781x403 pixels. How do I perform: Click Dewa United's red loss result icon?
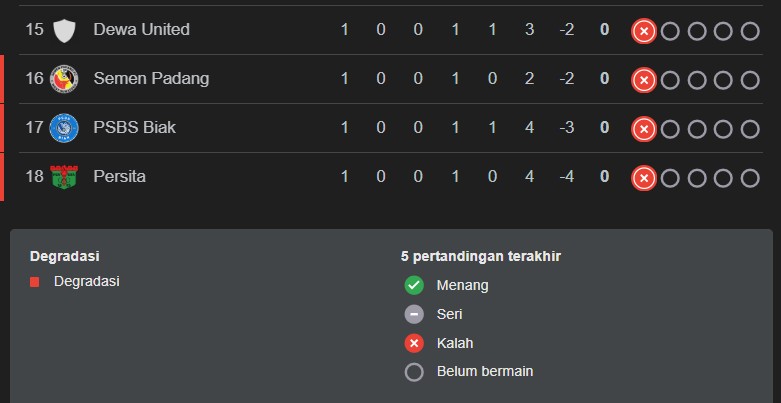pyautogui.click(x=643, y=31)
